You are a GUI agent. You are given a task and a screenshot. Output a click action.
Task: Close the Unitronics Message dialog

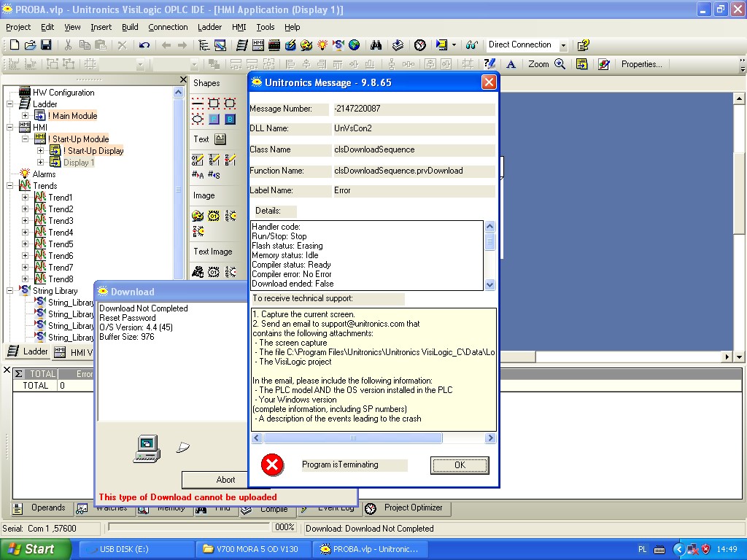tap(489, 82)
